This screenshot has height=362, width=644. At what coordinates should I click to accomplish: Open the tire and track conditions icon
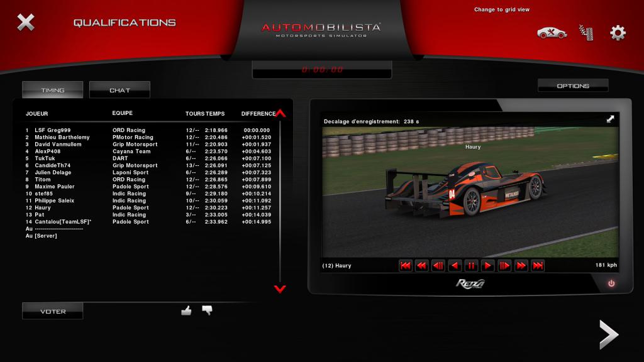click(x=587, y=33)
